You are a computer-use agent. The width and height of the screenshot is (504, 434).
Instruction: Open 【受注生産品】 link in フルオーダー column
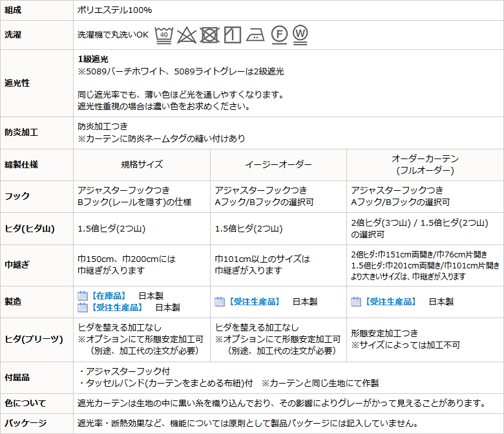390,302
